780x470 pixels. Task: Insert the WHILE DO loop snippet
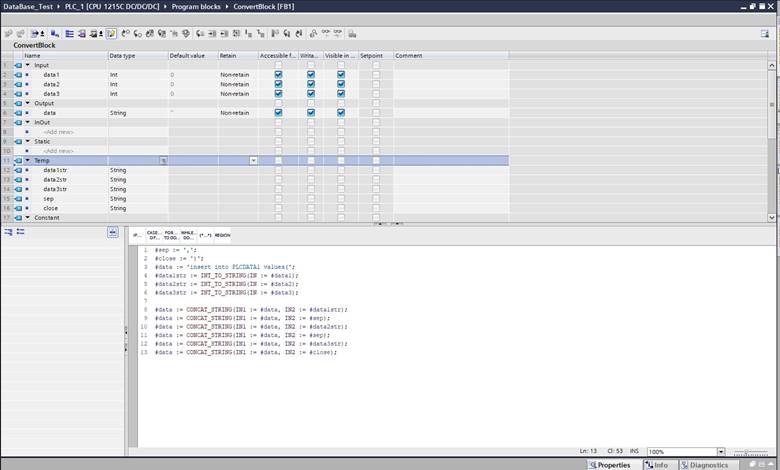[187, 234]
